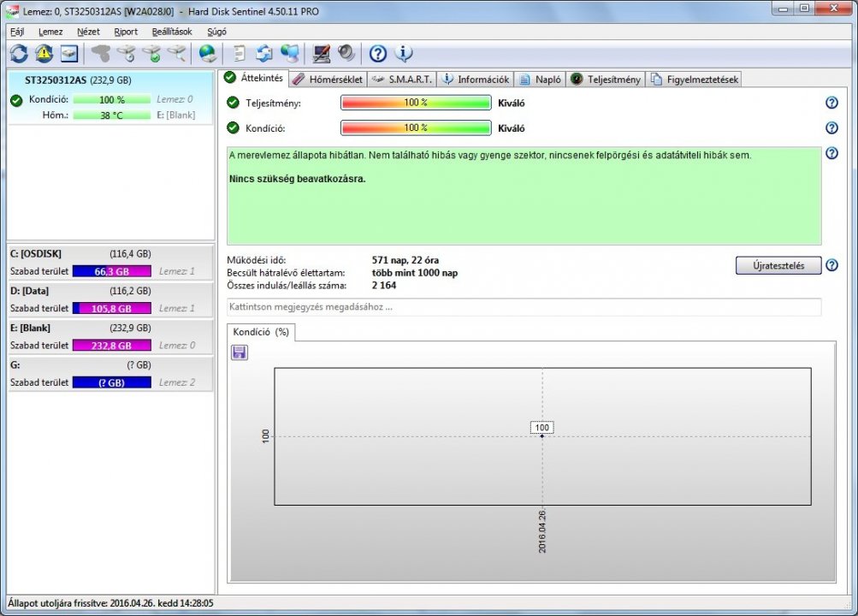Click the globe with disk toolbar icon
This screenshot has width=858, height=616.
coord(207,53)
